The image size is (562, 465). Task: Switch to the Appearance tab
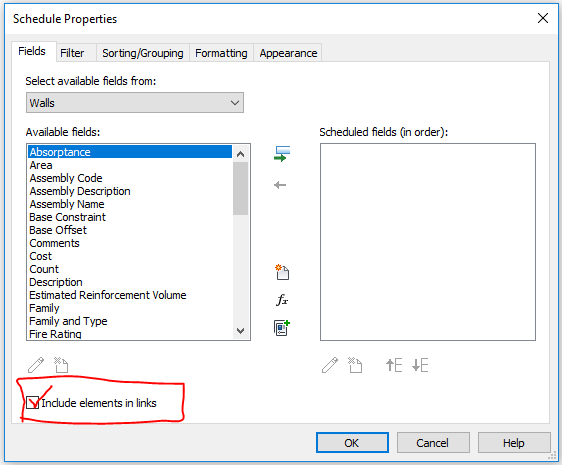[x=288, y=53]
